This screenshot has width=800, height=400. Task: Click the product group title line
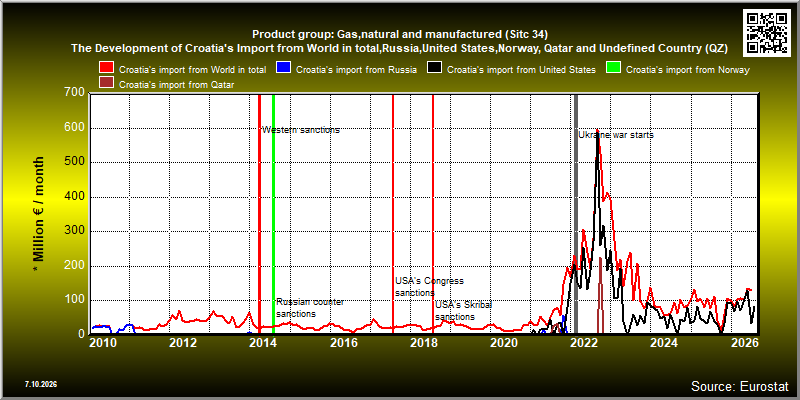[x=399, y=35]
